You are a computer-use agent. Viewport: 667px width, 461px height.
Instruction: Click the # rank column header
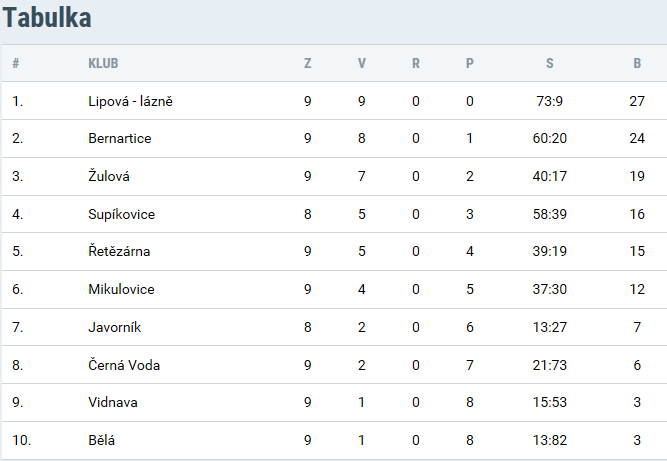pyautogui.click(x=16, y=63)
